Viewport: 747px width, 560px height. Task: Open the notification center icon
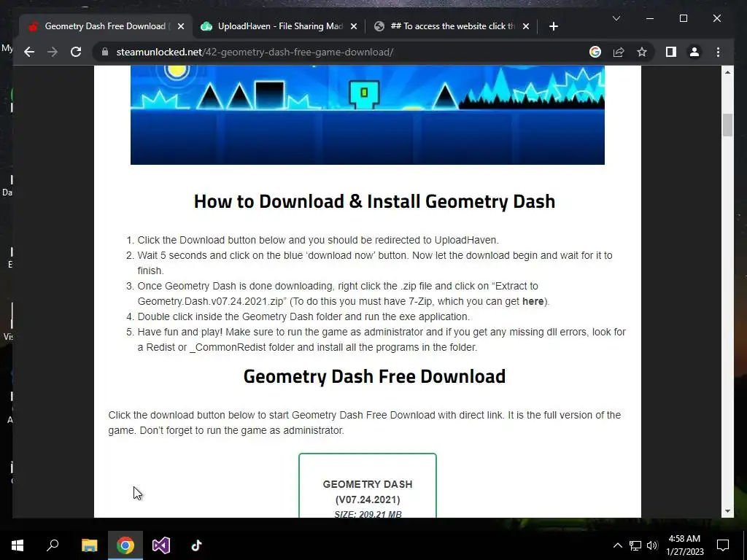[723, 545]
